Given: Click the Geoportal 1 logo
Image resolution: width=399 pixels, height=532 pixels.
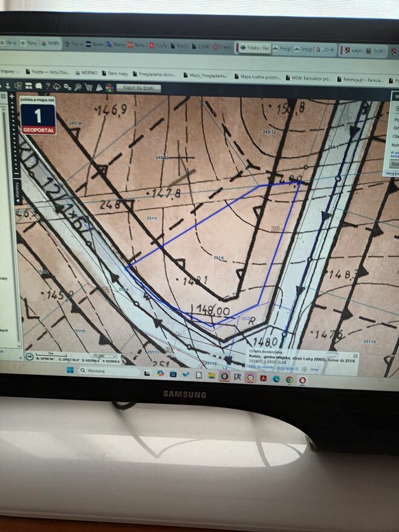Looking at the screenshot, I should pos(38,115).
